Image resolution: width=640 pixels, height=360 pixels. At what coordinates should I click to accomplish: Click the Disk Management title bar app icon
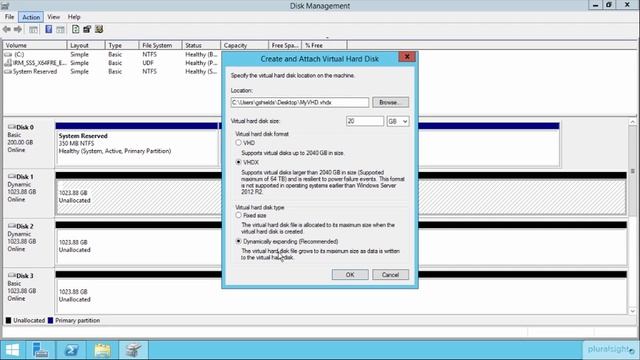coord(5,6)
